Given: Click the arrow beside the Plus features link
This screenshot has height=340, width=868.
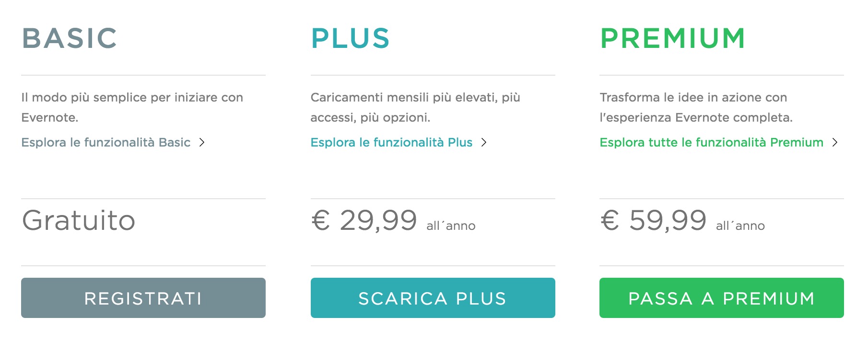Looking at the screenshot, I should point(484,142).
